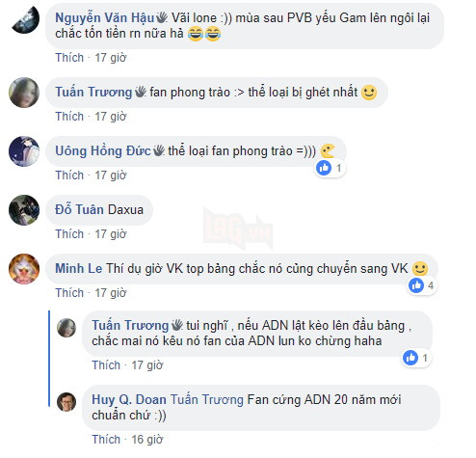Screen dimensions: 476x458
Task: Open Huy Q. Doan's name link
Action: point(129,399)
